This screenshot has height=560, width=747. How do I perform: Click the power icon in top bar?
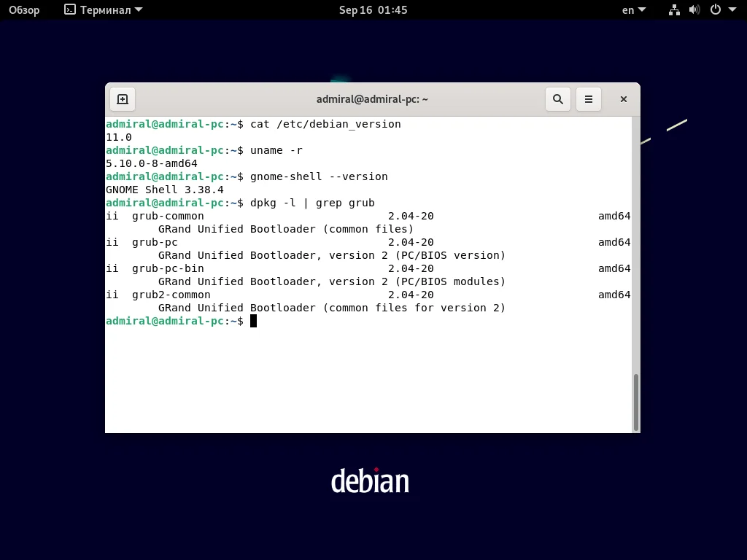click(x=716, y=9)
